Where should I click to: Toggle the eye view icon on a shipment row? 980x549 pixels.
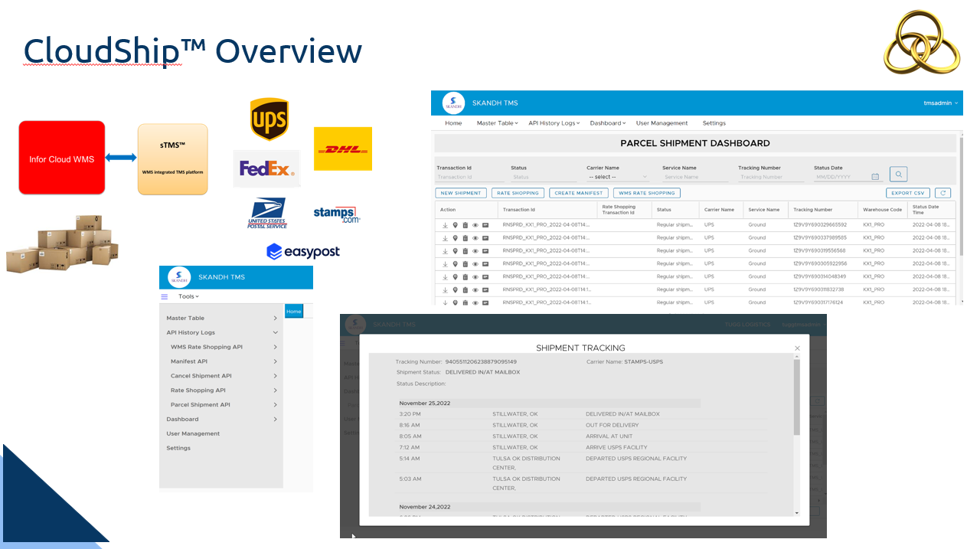coord(476,224)
